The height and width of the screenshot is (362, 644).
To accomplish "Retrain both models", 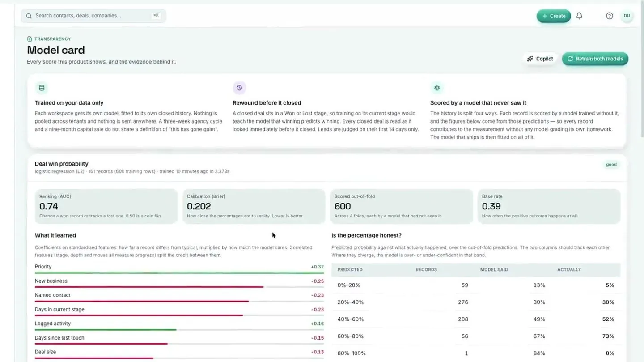I will click(x=595, y=59).
